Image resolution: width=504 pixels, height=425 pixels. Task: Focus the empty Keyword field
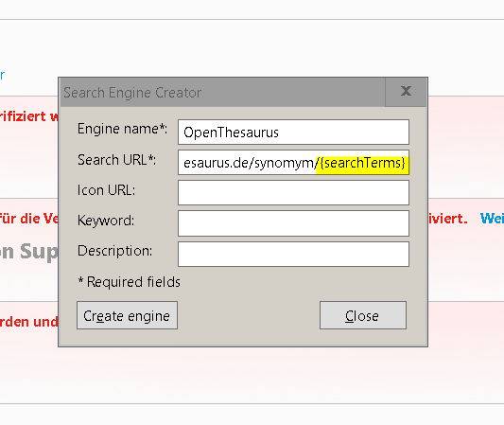click(x=293, y=223)
